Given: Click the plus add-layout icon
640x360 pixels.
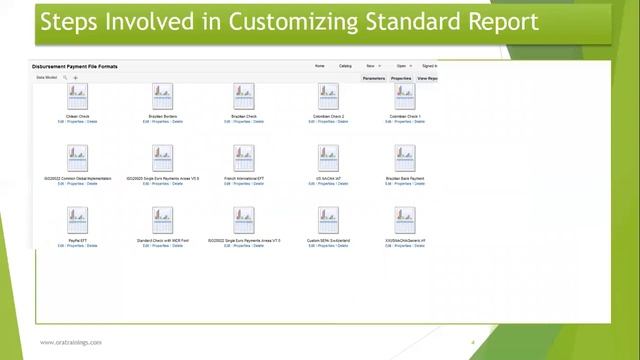Looking at the screenshot, I should [76, 78].
